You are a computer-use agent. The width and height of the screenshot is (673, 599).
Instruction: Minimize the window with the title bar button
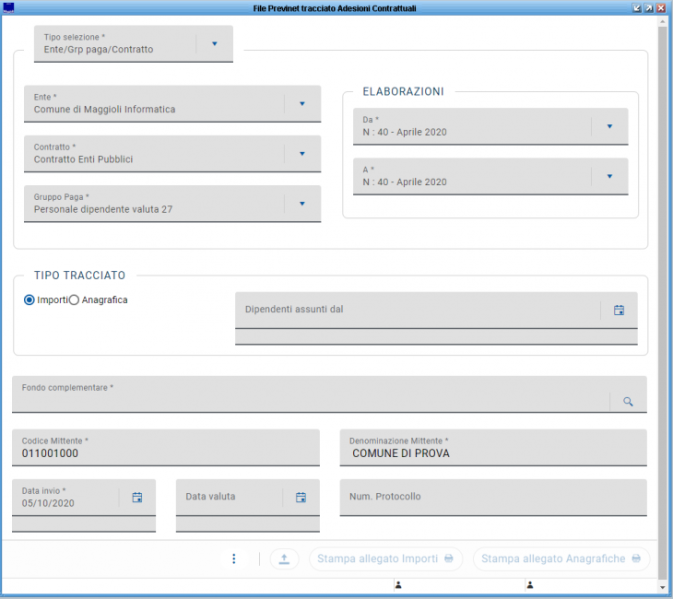[637, 8]
